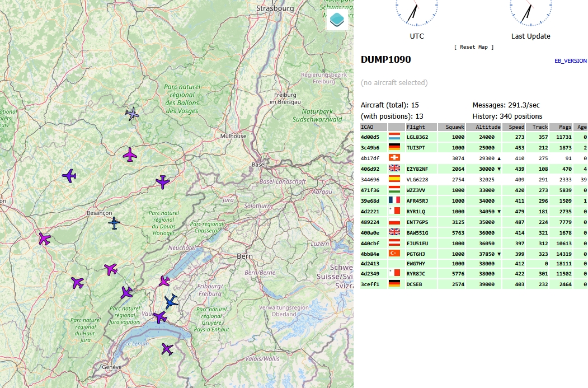
Task: Sort table by Altitude column header
Action: (x=488, y=127)
